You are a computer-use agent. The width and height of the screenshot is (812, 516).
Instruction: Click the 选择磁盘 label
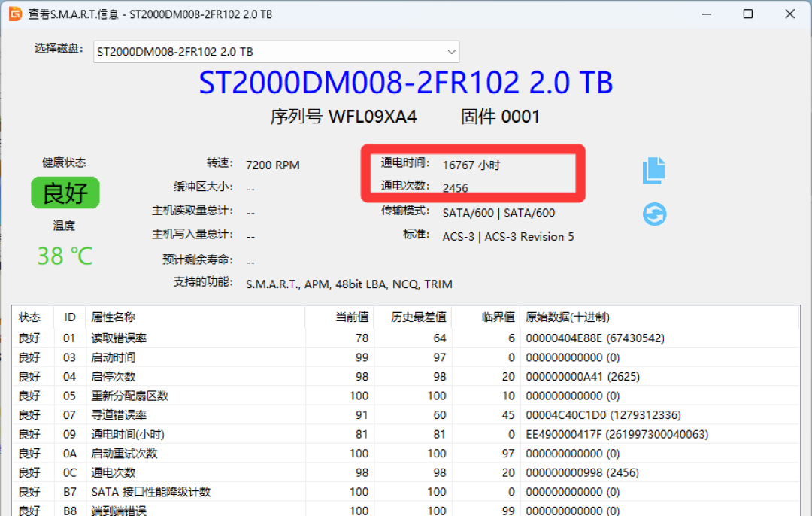59,49
